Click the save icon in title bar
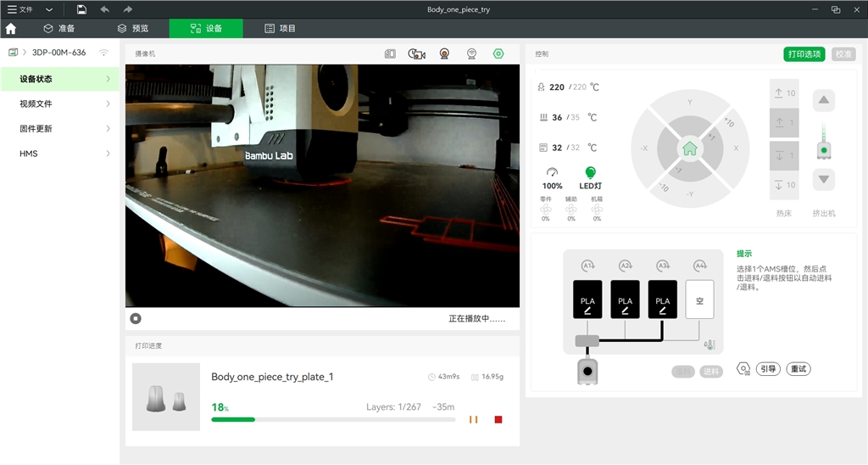This screenshot has width=868, height=465. pyautogui.click(x=81, y=9)
